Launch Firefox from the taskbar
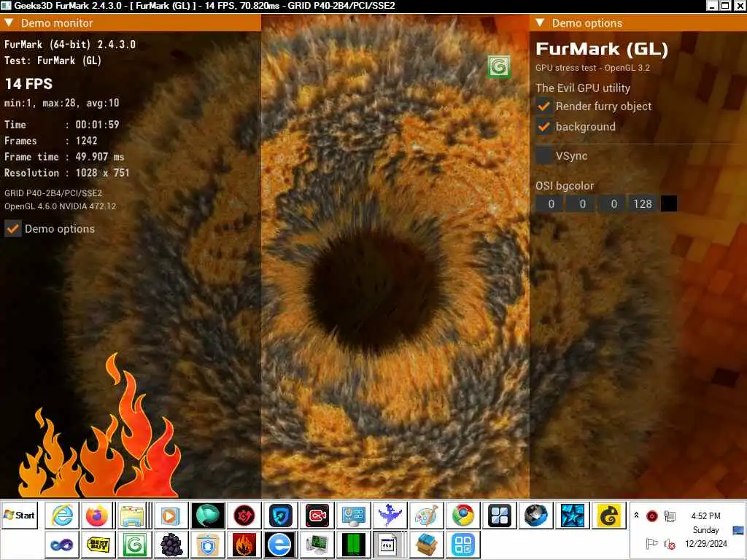 (x=97, y=516)
